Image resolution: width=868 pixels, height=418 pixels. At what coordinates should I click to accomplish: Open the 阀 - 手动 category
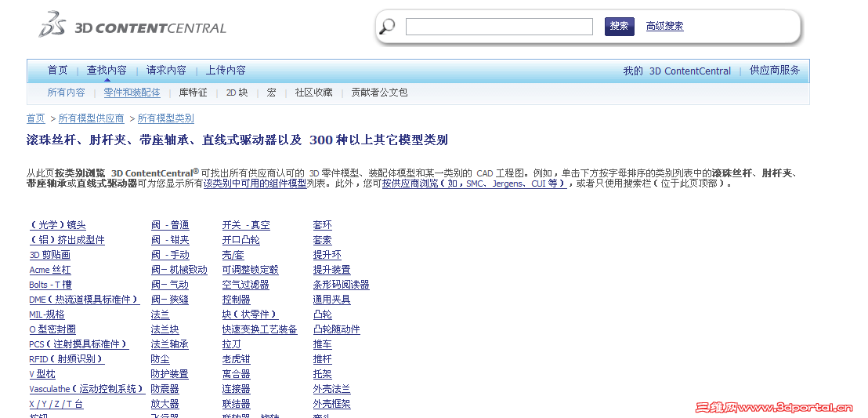(170, 255)
